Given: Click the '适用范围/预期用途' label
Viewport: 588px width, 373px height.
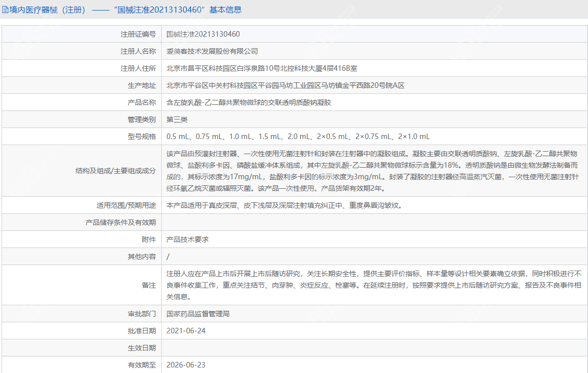Looking at the screenshot, I should click(126, 205).
